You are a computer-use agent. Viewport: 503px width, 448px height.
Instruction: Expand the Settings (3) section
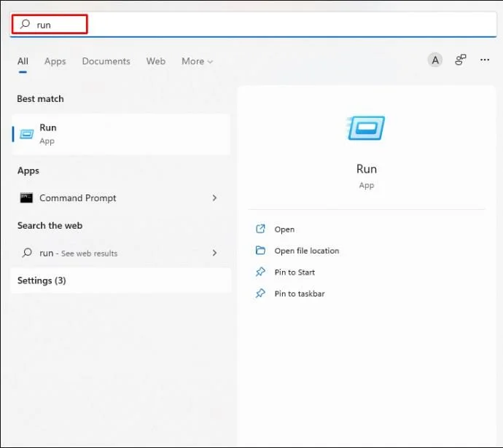121,280
